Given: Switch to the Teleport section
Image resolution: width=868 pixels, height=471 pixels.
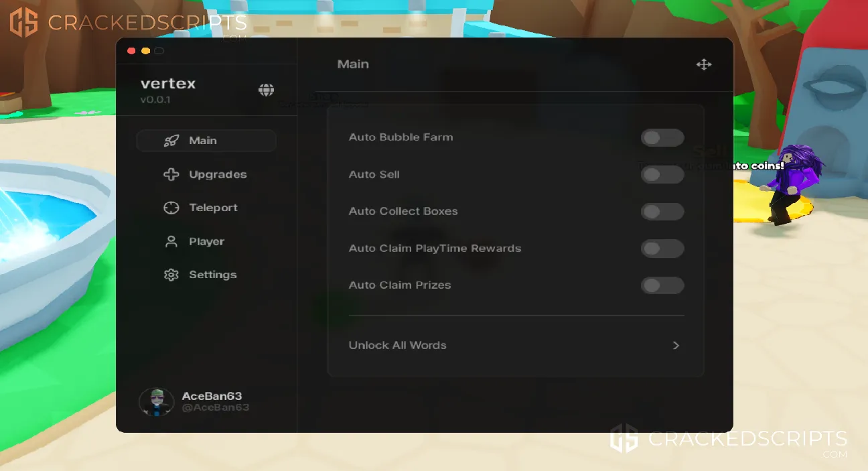Looking at the screenshot, I should [206, 208].
